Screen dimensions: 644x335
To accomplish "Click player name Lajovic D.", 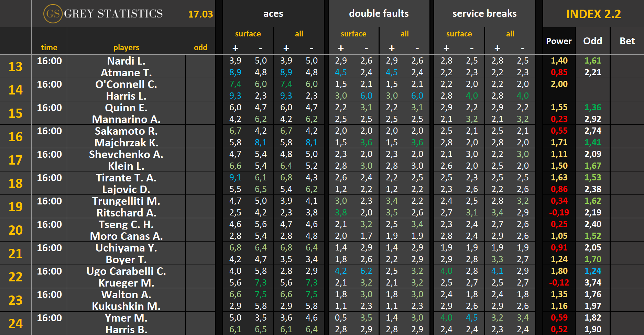I will tap(126, 189).
